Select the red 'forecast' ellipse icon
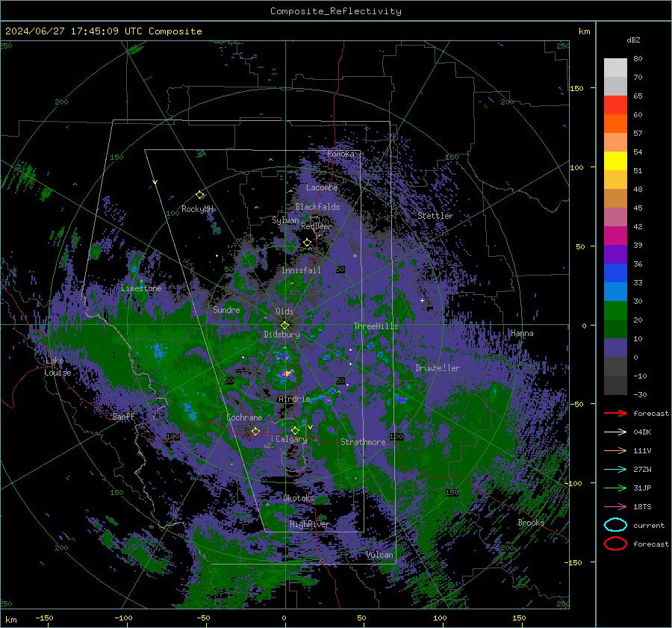This screenshot has height=628, width=672. [615, 544]
